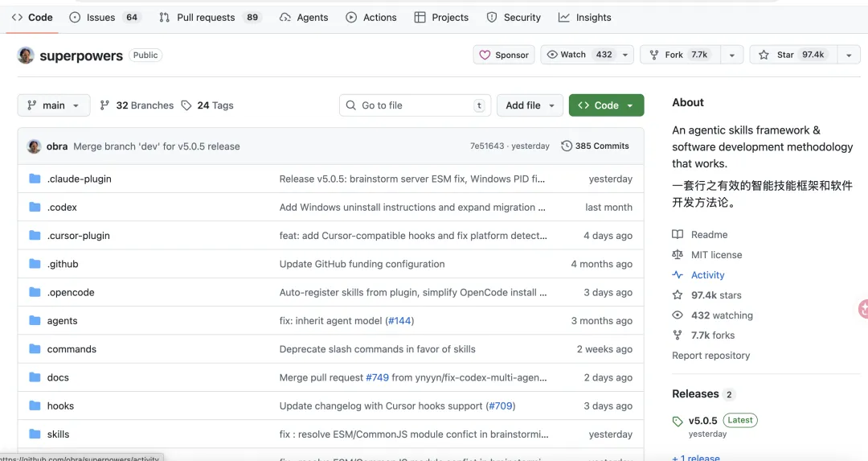Open the green Code clone dropdown
868x461 pixels.
click(606, 105)
